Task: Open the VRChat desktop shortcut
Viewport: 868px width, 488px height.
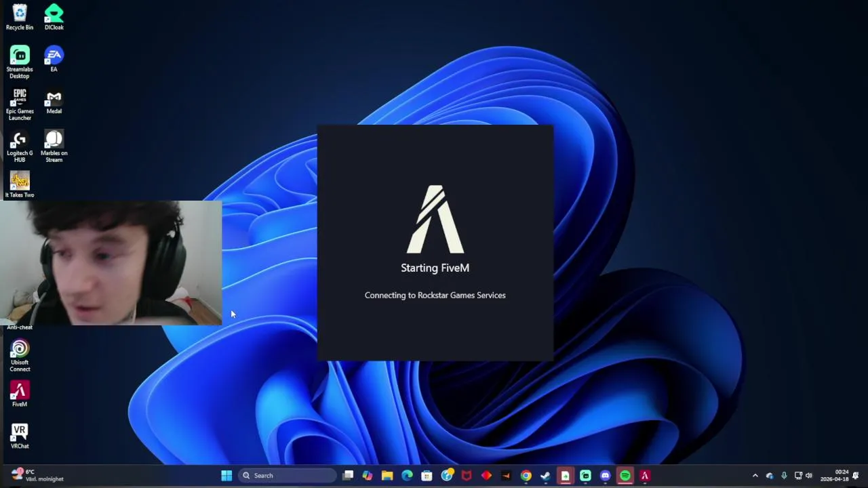Action: click(x=20, y=436)
